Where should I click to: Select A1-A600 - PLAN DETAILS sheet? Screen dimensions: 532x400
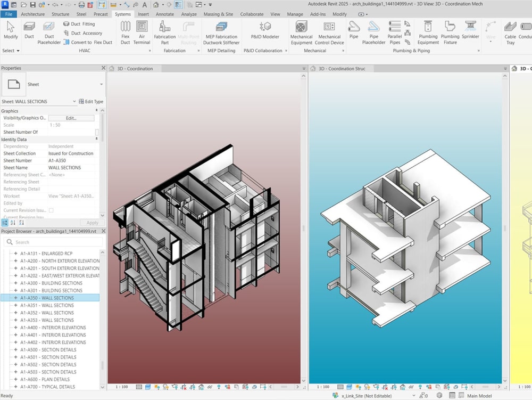coord(45,380)
